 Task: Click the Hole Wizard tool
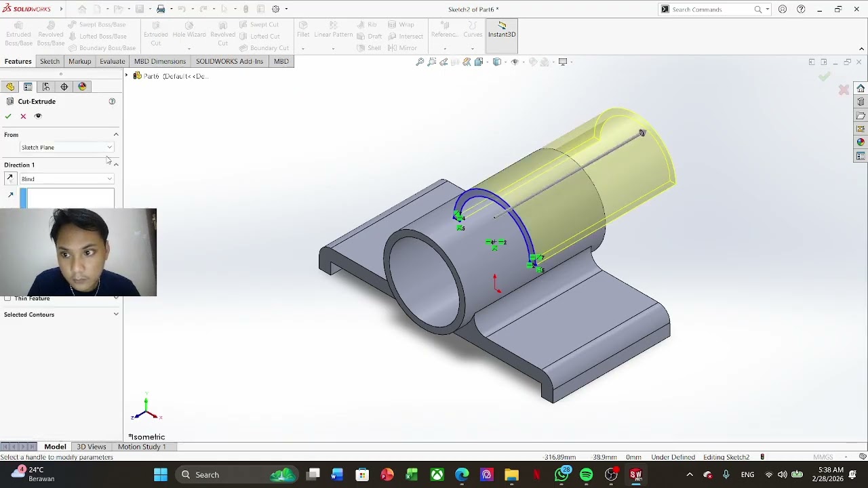[x=189, y=30]
